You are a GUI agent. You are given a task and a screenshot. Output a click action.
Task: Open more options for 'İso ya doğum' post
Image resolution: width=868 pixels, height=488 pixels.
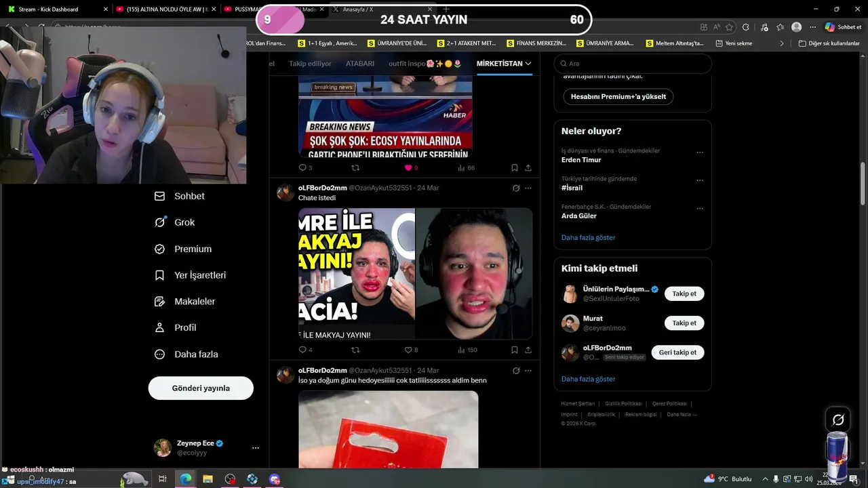pyautogui.click(x=528, y=371)
